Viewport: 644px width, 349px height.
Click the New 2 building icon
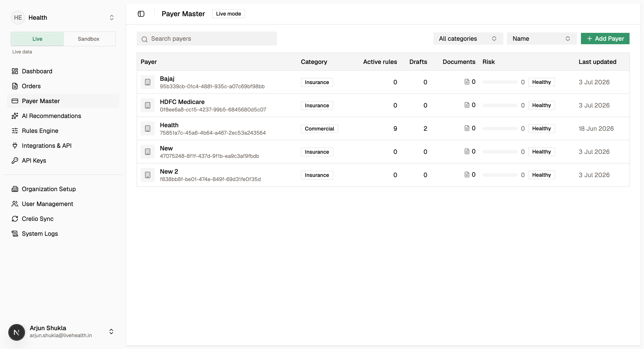[x=147, y=175]
